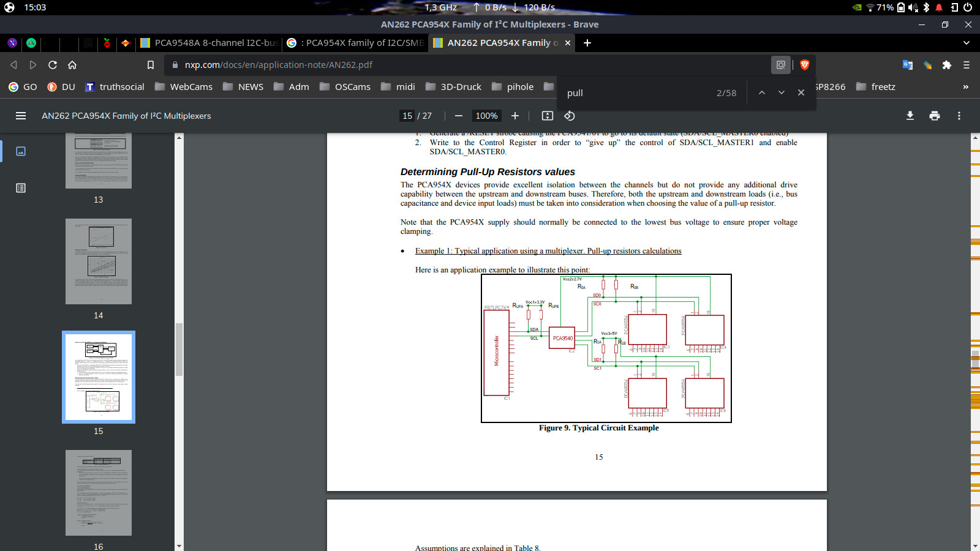This screenshot has width=980, height=551.
Task: Open PDF viewer more actions menu
Action: [x=959, y=116]
